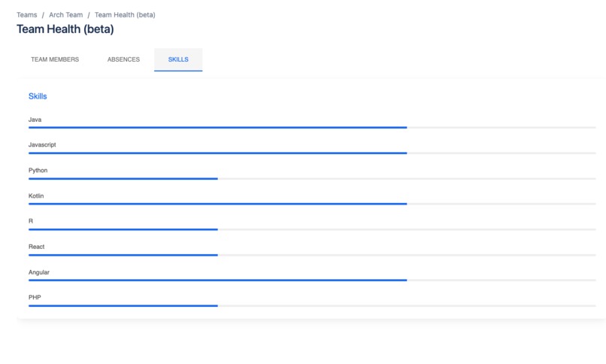The height and width of the screenshot is (364, 606).
Task: Select the Skills tab
Action: 178,59
